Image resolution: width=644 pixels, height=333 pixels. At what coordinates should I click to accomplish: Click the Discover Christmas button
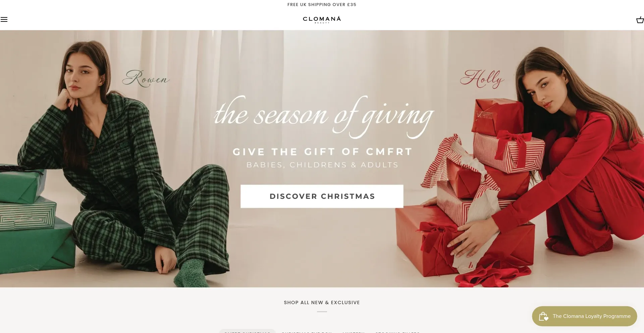click(322, 196)
